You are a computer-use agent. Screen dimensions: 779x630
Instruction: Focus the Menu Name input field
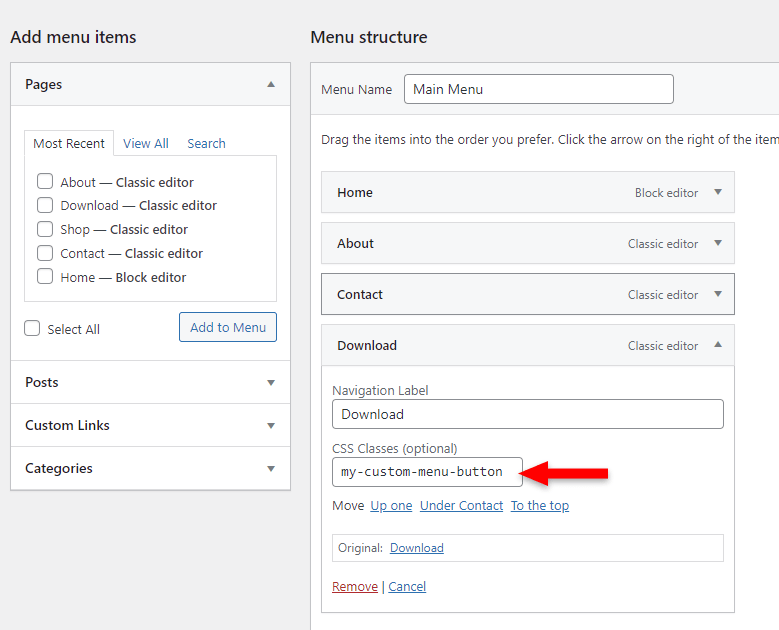[539, 89]
